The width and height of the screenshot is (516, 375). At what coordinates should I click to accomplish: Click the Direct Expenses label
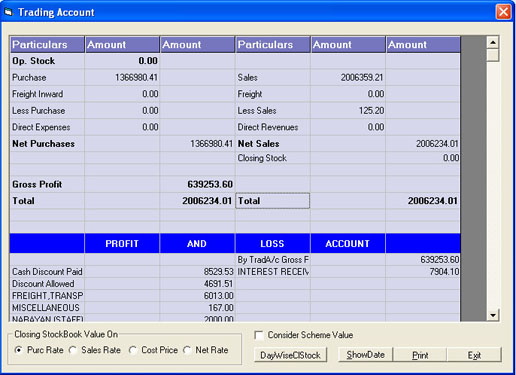[41, 127]
